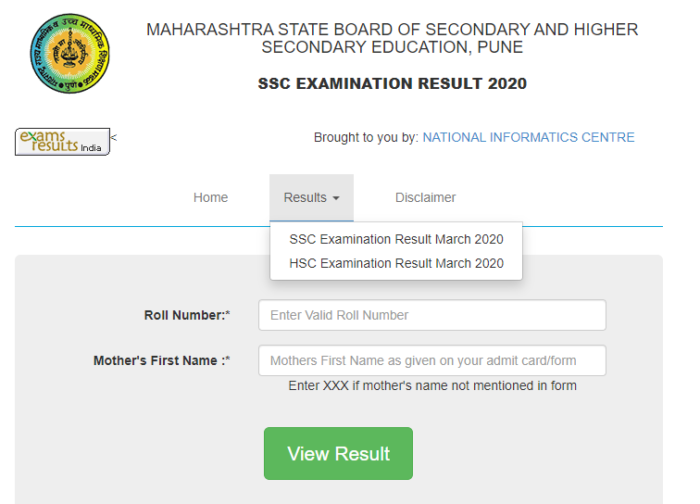Choose SSC Examination Result March 2020
This screenshot has height=504, width=700.
click(396, 239)
